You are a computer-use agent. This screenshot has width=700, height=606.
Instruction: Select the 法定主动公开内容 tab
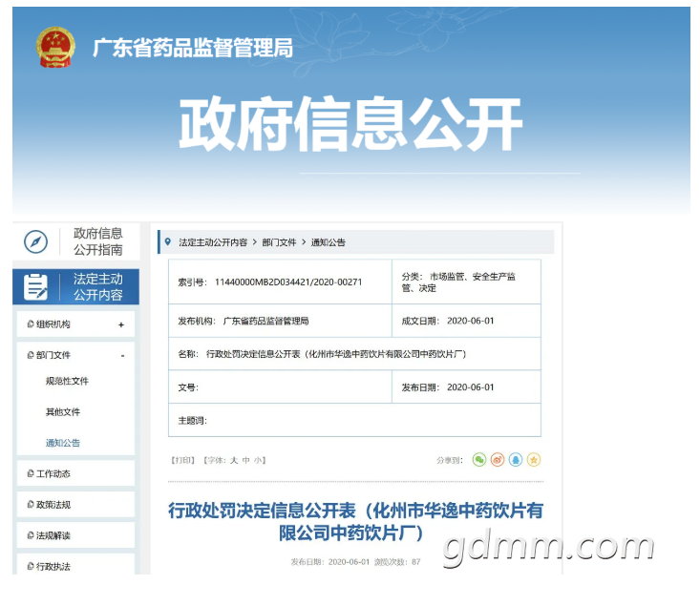pyautogui.click(x=75, y=286)
